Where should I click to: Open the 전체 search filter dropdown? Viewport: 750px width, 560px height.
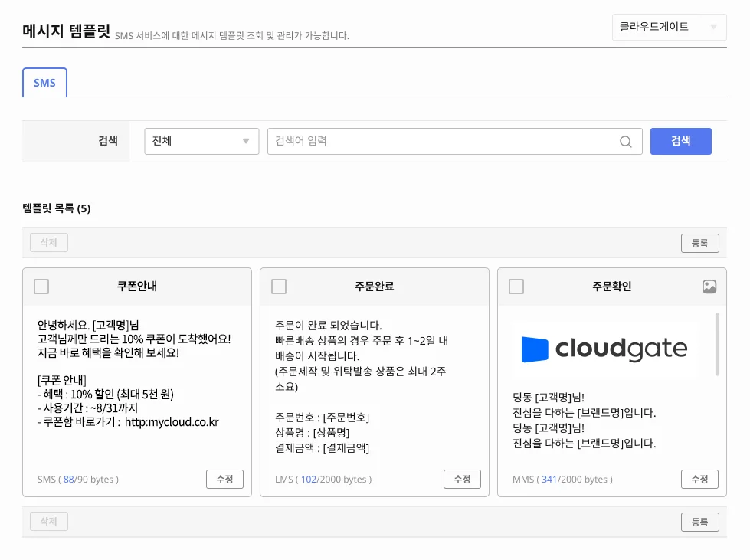(201, 141)
